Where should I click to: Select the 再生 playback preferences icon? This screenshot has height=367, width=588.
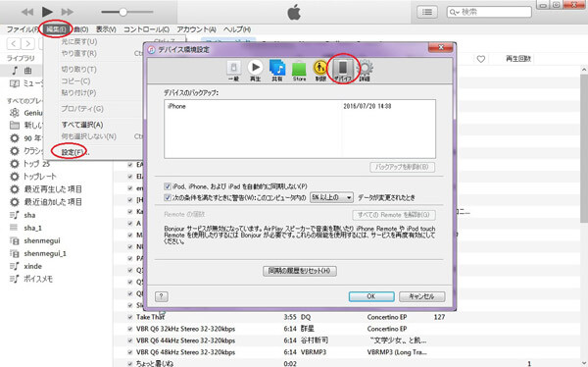[x=256, y=71]
